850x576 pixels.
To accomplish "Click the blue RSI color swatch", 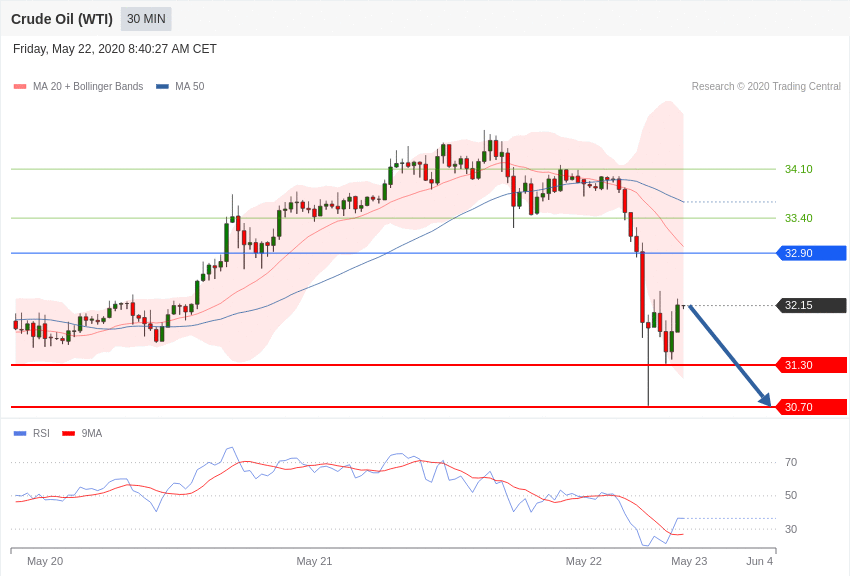I will pyautogui.click(x=20, y=433).
